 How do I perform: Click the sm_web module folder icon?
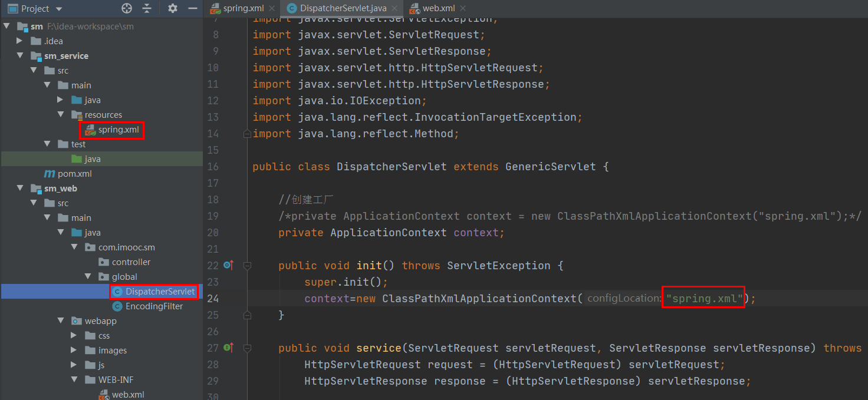pos(37,189)
